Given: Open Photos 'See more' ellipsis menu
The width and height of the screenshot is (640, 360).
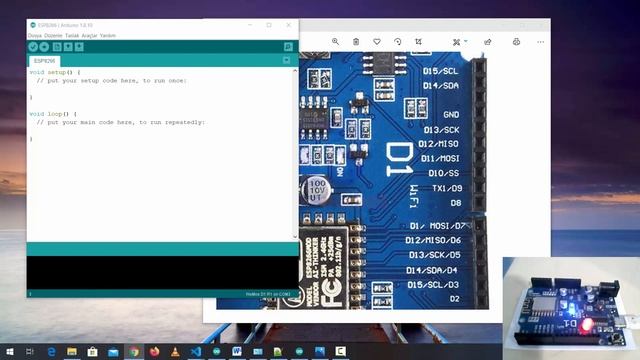Looking at the screenshot, I should 540,42.
